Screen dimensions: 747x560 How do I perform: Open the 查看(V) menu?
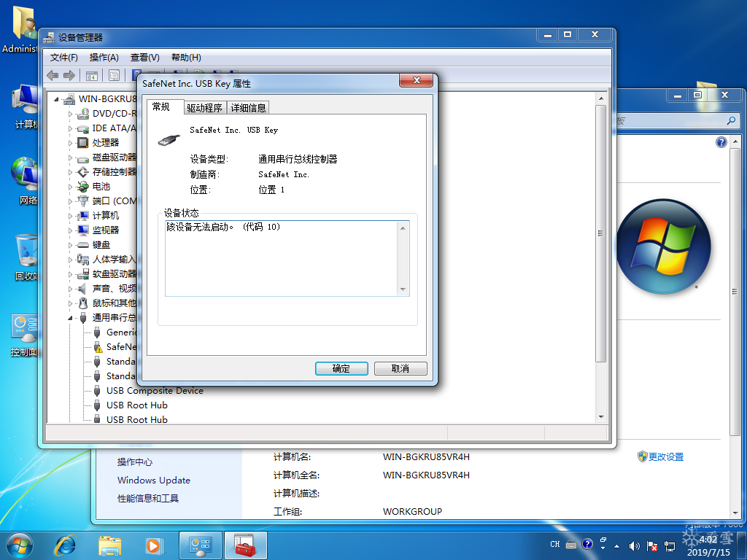(x=145, y=58)
